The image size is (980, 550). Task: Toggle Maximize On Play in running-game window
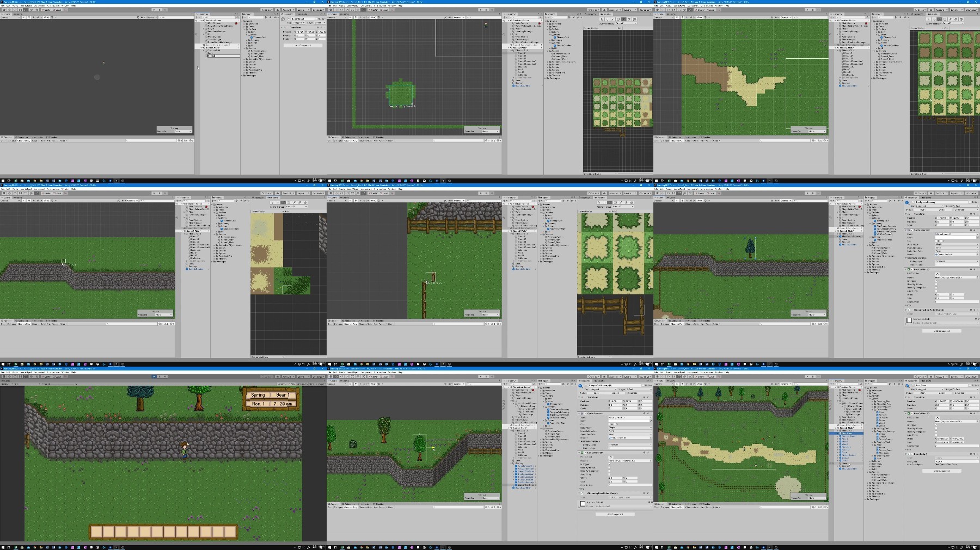[286, 384]
